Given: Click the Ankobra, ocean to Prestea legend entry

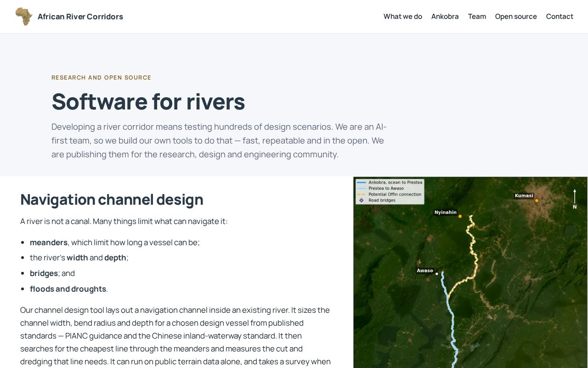Looking at the screenshot, I should click(390, 182).
